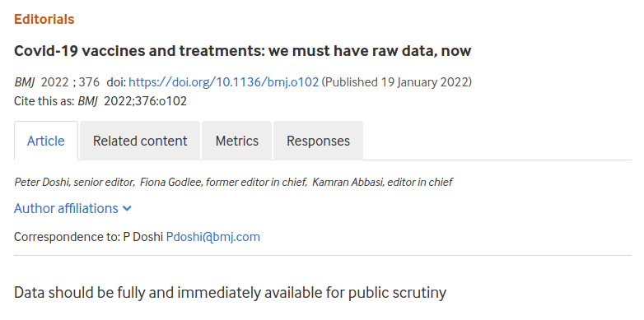The height and width of the screenshot is (320, 644).
Task: Click the 'Cite this as' citation line
Action: (x=100, y=101)
